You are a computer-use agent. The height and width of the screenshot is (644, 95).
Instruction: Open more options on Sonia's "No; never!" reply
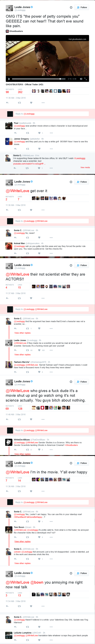51,238
